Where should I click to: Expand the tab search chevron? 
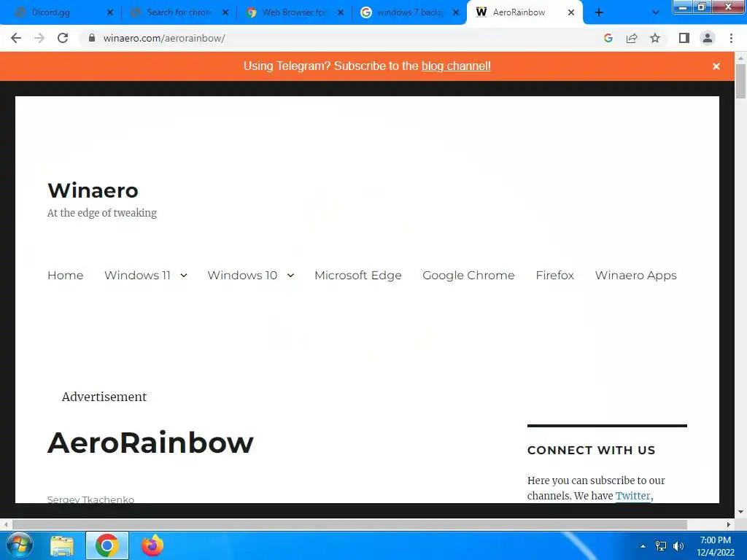656,13
